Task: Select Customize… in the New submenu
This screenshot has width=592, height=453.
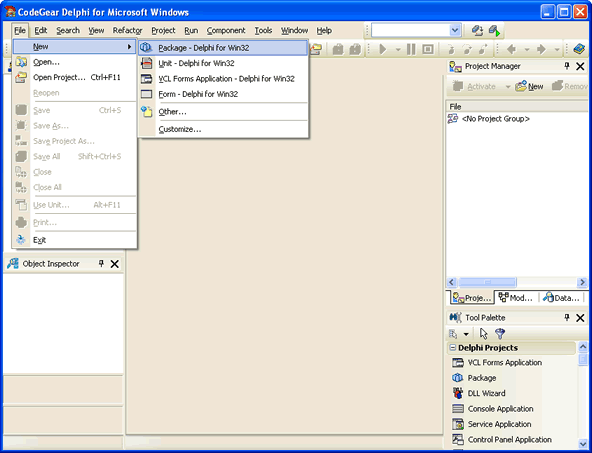Action: [223, 129]
